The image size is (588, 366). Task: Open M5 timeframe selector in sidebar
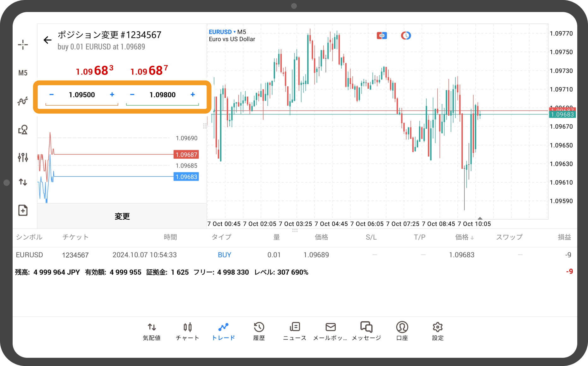23,73
